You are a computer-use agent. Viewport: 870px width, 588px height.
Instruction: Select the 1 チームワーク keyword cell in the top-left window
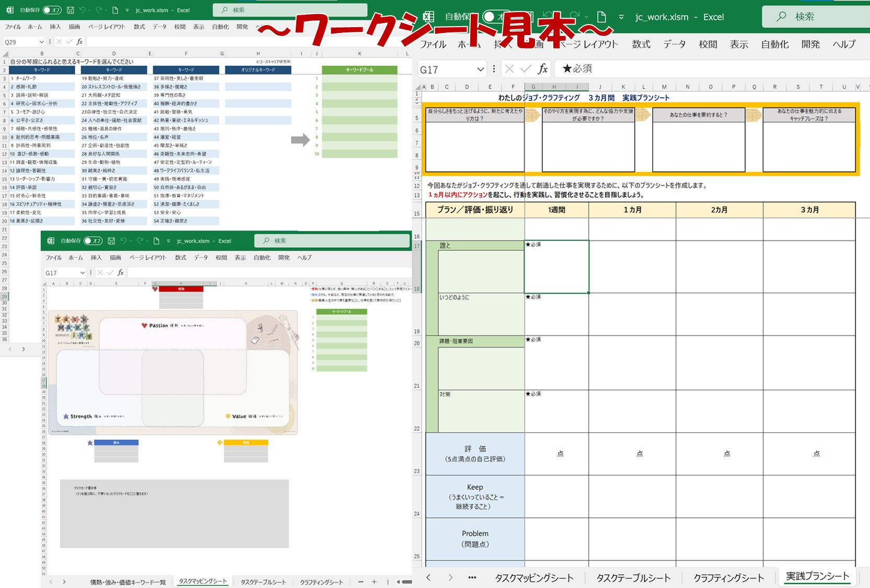[x=42, y=78]
